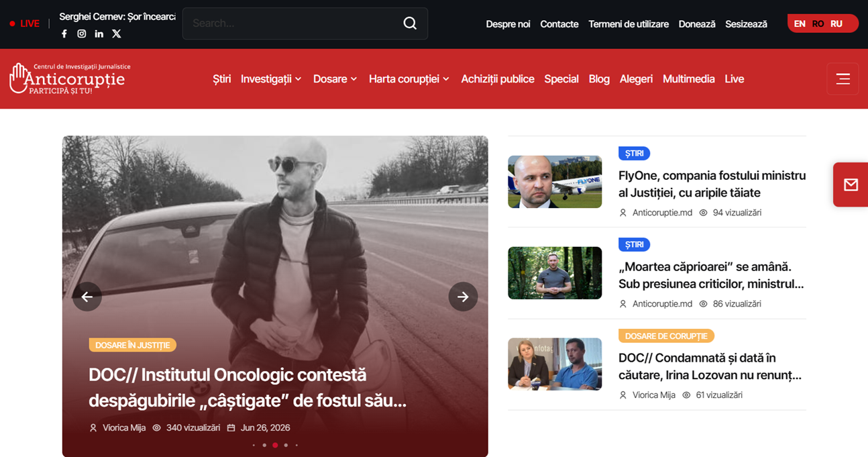
Task: Click Viorica Mija under Lozovan article
Action: coord(654,395)
